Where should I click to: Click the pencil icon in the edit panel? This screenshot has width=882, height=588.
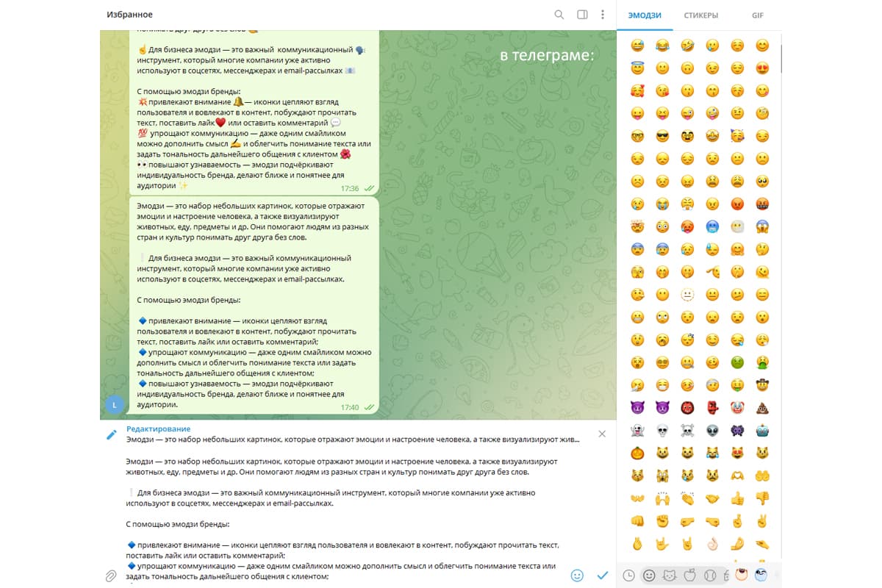[112, 434]
